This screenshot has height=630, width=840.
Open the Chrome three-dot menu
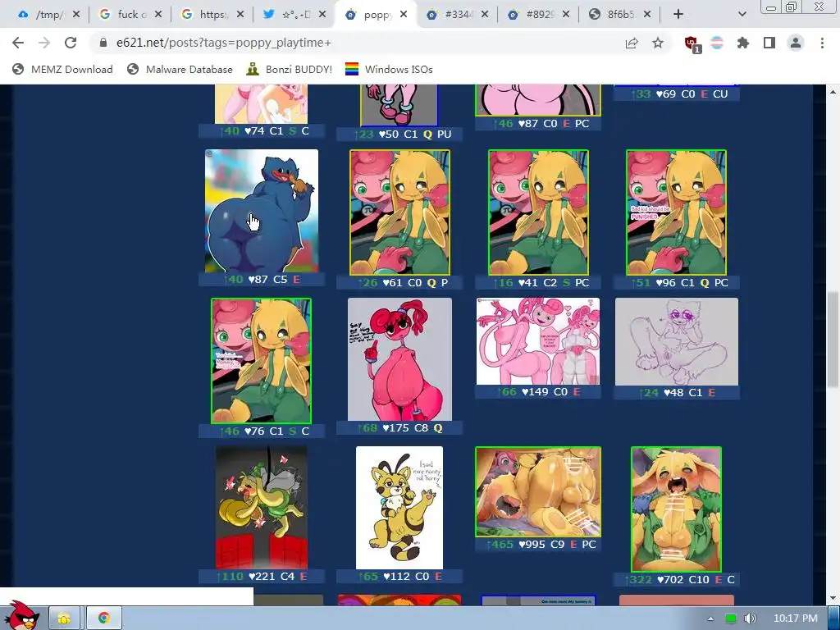[822, 43]
